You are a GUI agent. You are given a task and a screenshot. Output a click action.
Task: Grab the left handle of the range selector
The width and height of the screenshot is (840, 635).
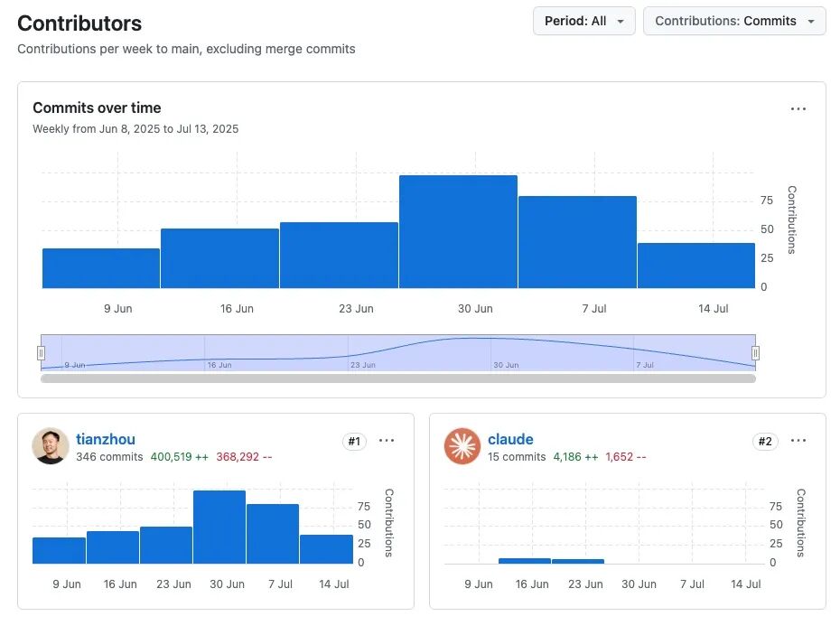(x=41, y=352)
